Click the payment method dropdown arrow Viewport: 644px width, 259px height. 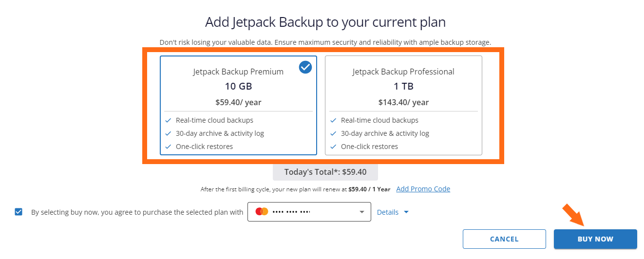point(361,212)
